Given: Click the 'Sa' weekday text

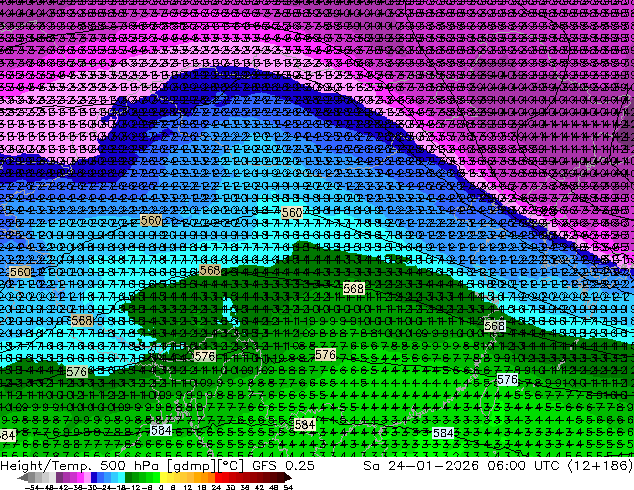Looking at the screenshot, I should (x=371, y=466).
